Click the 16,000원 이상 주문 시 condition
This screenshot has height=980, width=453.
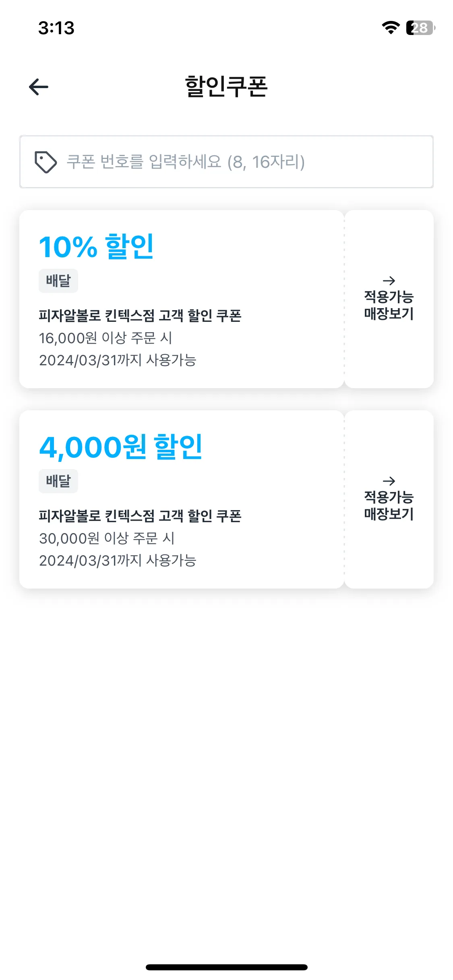pyautogui.click(x=105, y=338)
